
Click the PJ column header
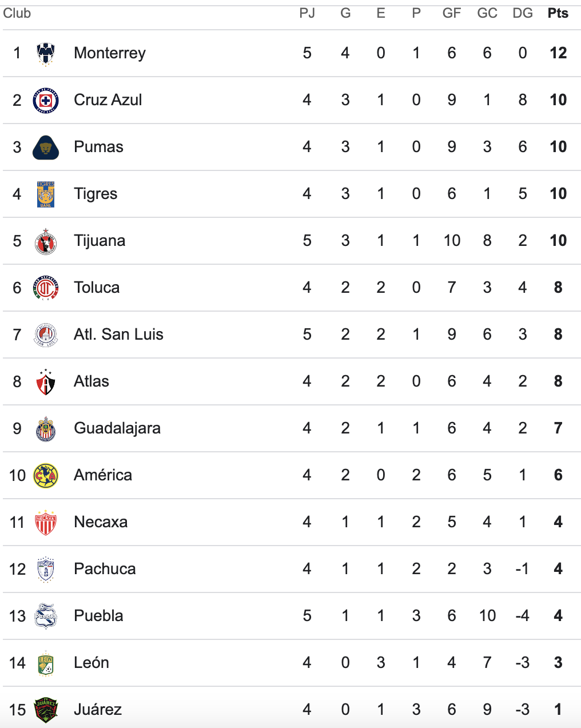point(307,13)
